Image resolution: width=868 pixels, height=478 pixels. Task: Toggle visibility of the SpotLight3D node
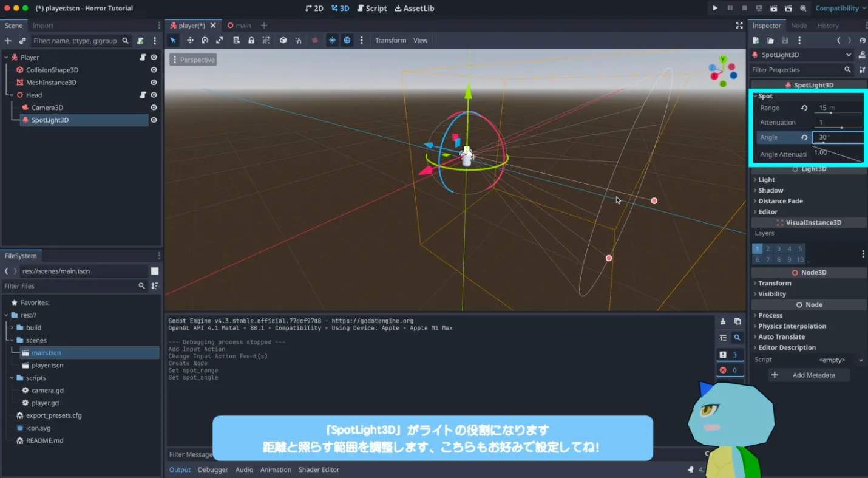pyautogui.click(x=154, y=120)
